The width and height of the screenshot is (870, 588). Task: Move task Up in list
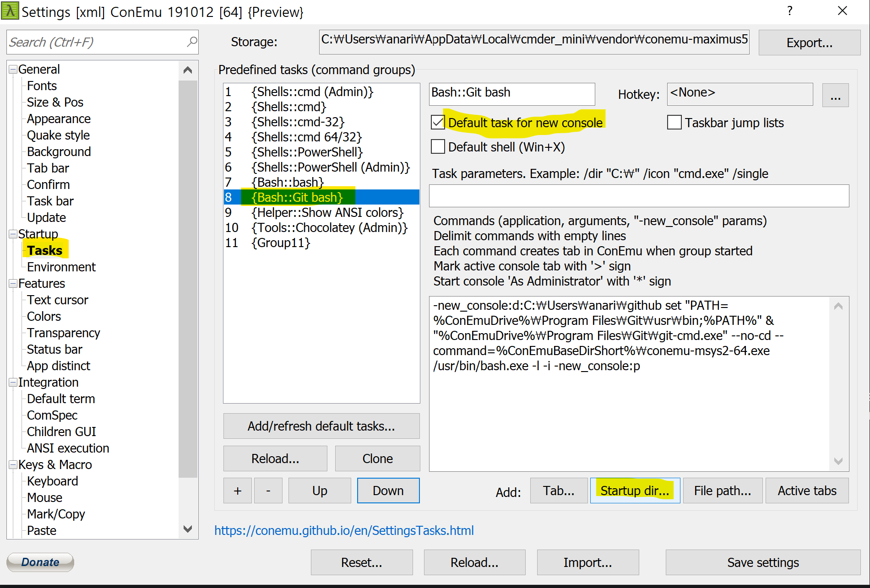point(320,491)
